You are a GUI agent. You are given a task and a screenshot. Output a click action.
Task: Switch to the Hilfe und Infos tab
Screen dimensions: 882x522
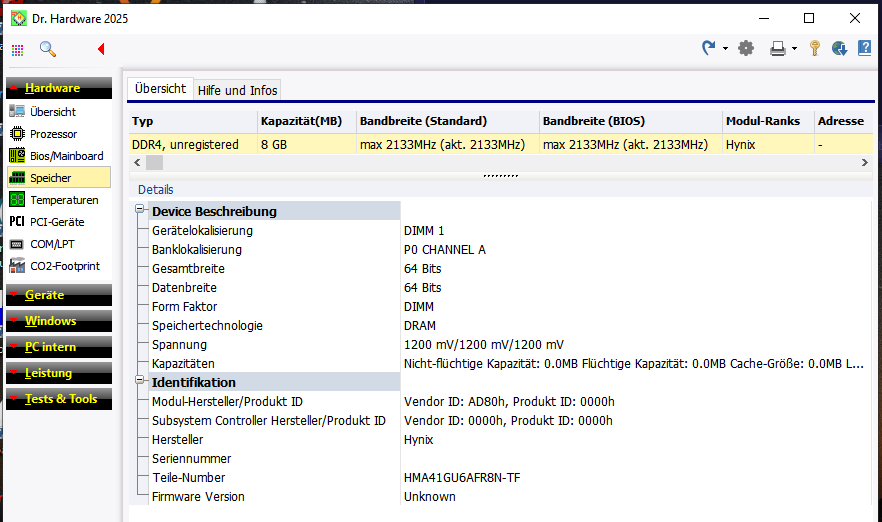point(237,90)
